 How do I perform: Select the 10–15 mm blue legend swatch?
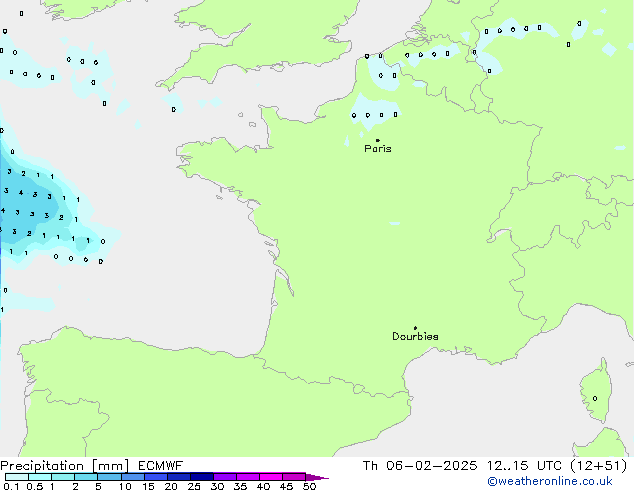[x=132, y=477]
